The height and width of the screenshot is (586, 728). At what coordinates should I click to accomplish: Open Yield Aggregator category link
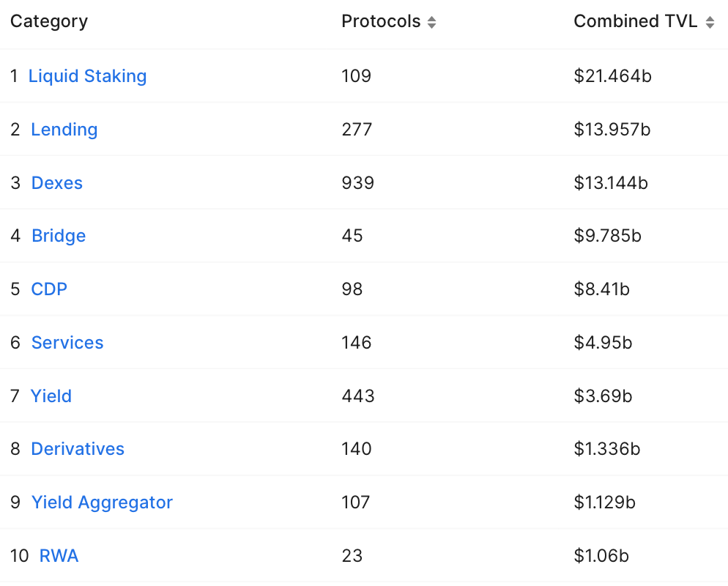pyautogui.click(x=102, y=502)
